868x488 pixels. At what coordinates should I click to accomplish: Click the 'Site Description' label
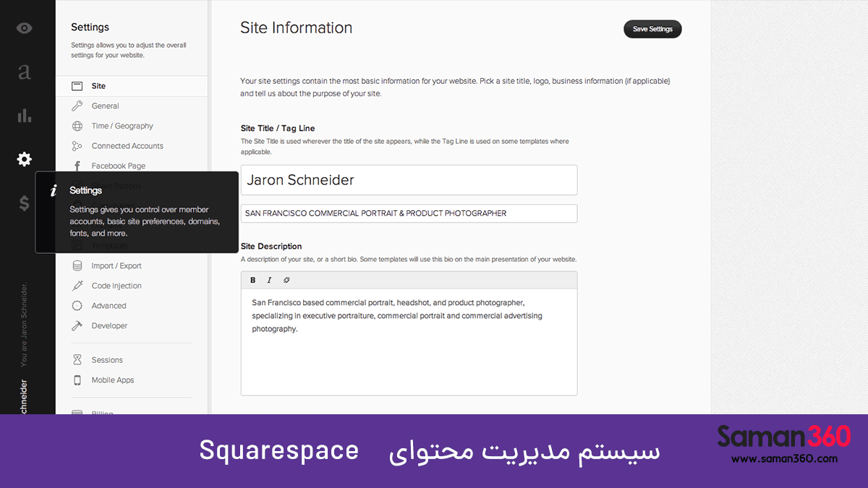271,246
